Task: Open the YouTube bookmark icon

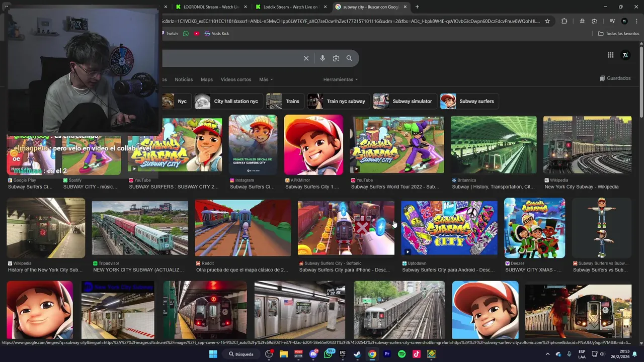Action: tap(197, 34)
